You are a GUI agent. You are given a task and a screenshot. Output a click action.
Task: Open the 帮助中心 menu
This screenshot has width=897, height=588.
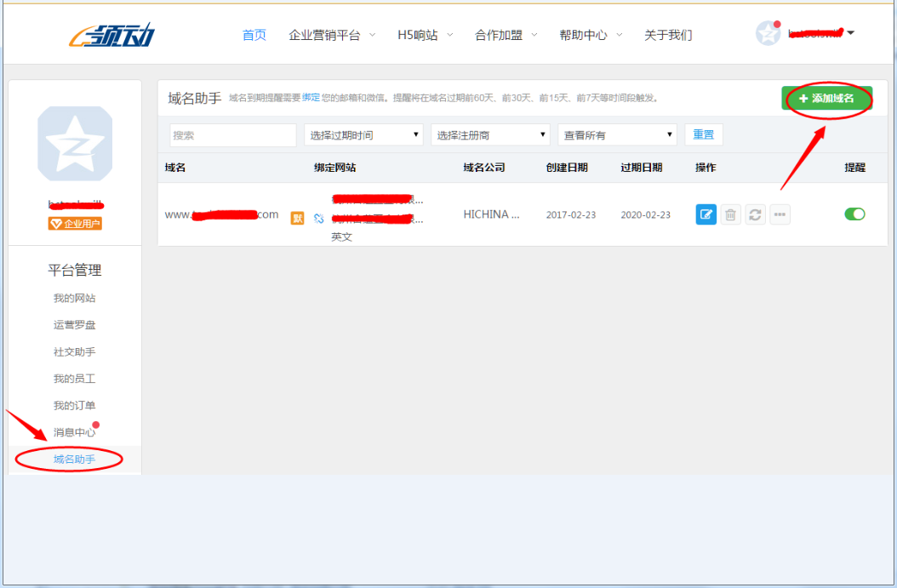coord(590,35)
